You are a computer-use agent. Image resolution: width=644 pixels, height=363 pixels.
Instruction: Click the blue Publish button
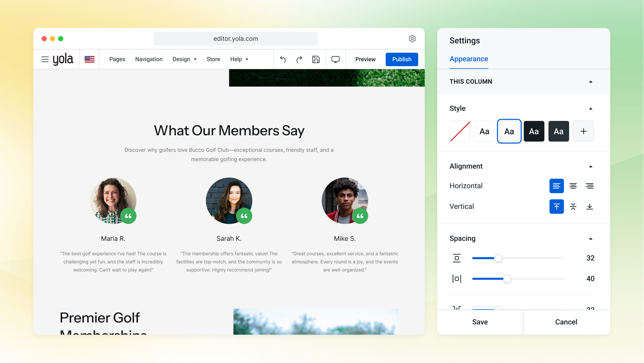coord(402,59)
